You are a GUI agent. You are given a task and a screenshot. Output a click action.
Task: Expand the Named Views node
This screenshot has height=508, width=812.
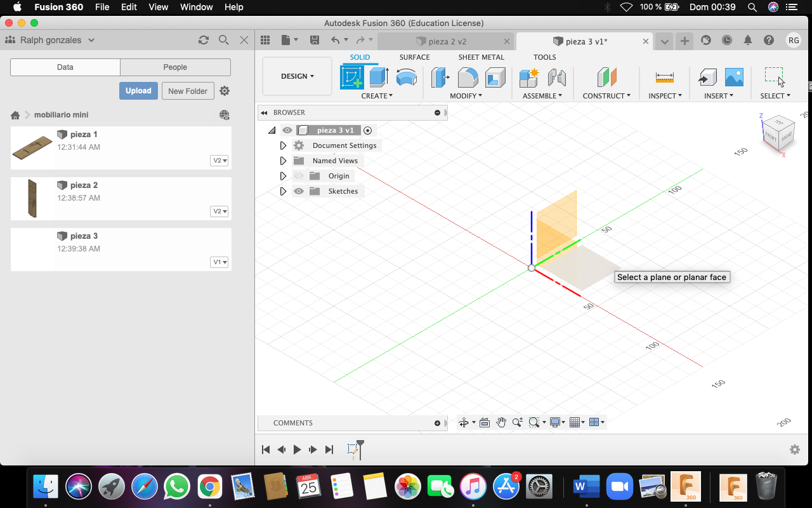[283, 161]
